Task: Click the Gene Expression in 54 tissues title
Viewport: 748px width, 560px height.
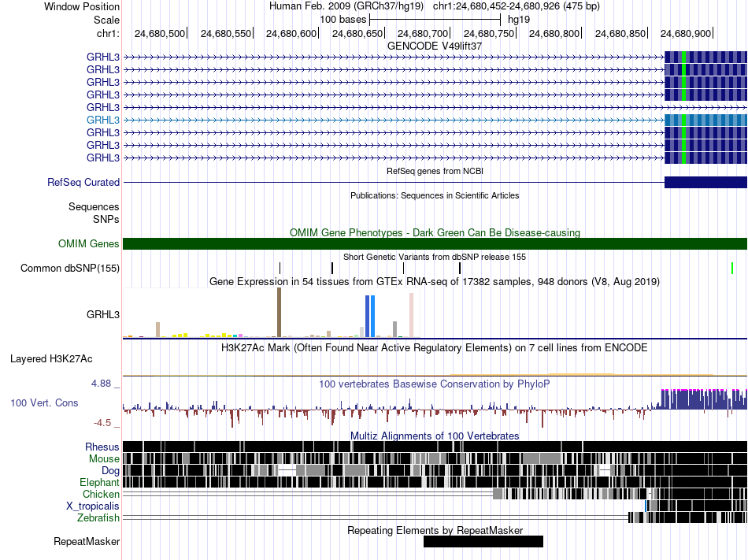Action: pyautogui.click(x=435, y=281)
